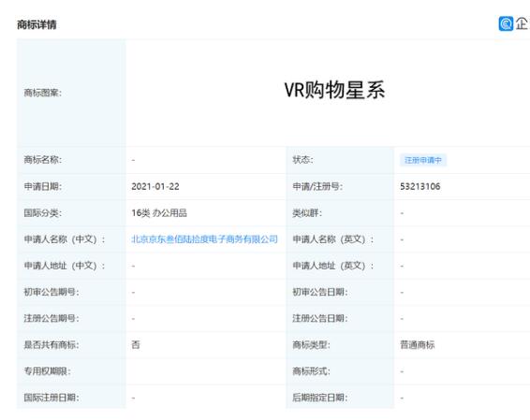Select trademark type value 普通商标
Screen dimensions: 530x420
[418, 345]
